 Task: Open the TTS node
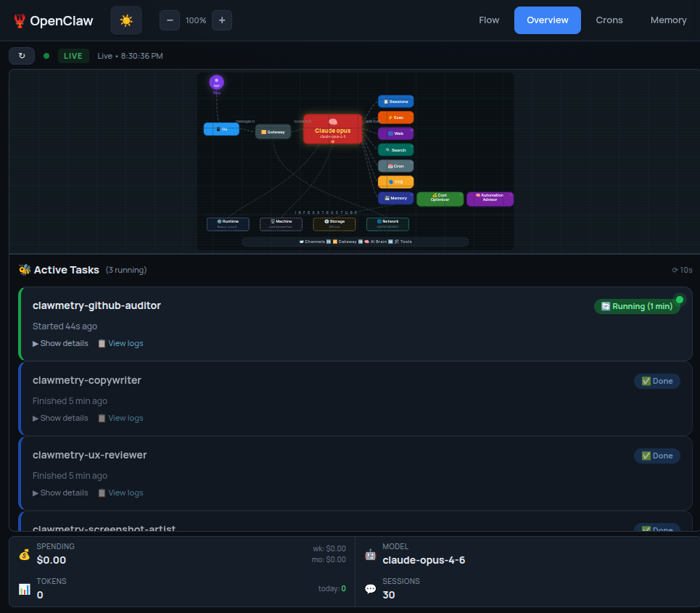[395, 181]
